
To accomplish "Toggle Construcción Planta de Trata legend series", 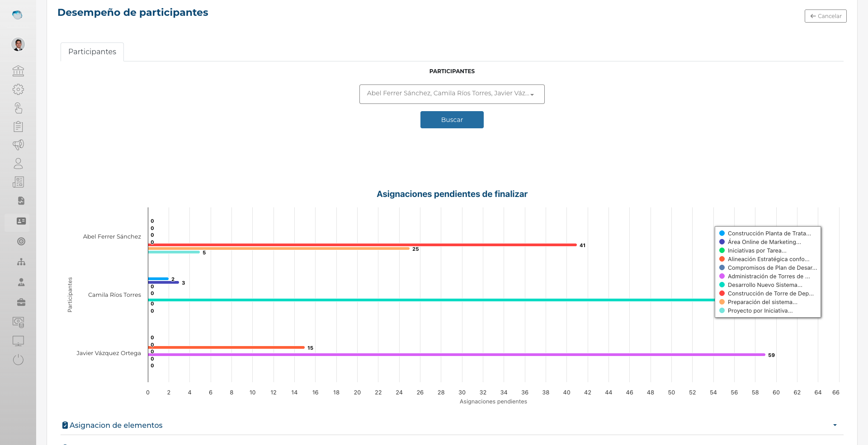I will (x=769, y=234).
